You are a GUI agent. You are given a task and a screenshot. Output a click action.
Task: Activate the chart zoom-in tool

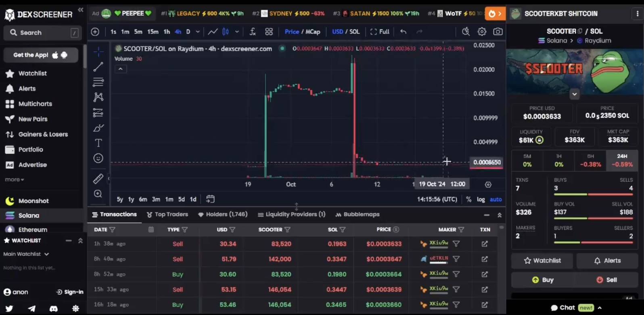pos(98,194)
